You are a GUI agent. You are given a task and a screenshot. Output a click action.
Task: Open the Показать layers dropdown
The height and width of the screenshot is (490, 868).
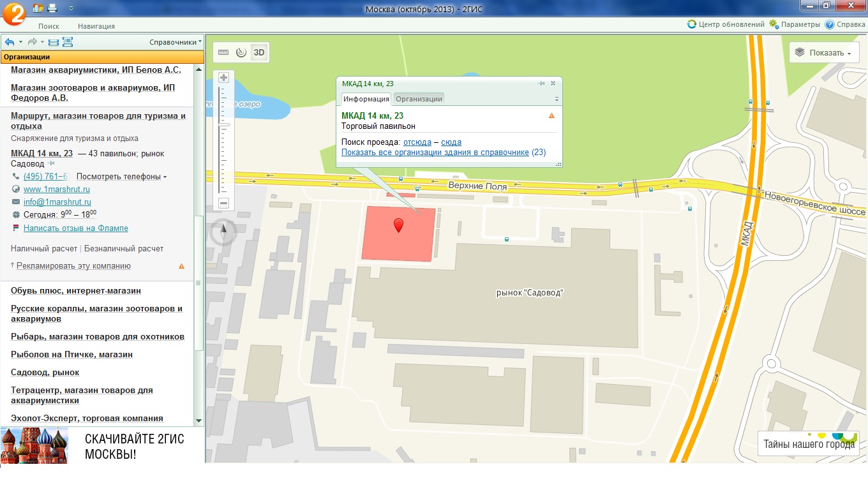coord(824,53)
